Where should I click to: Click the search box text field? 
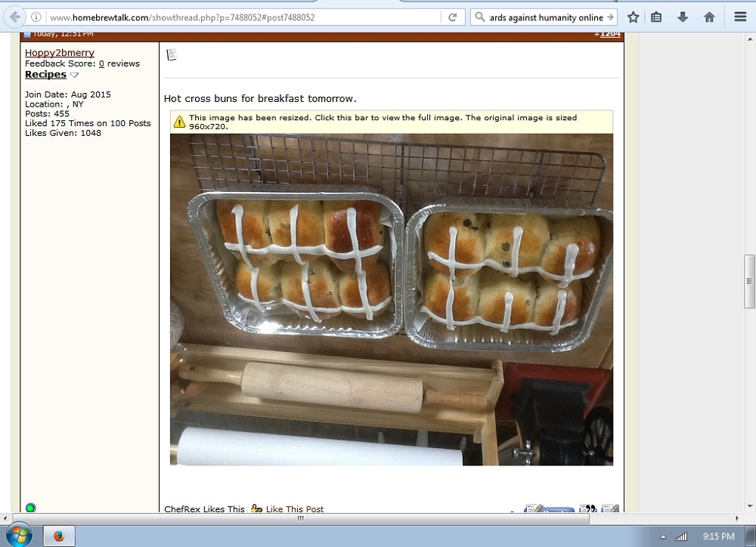coord(545,17)
